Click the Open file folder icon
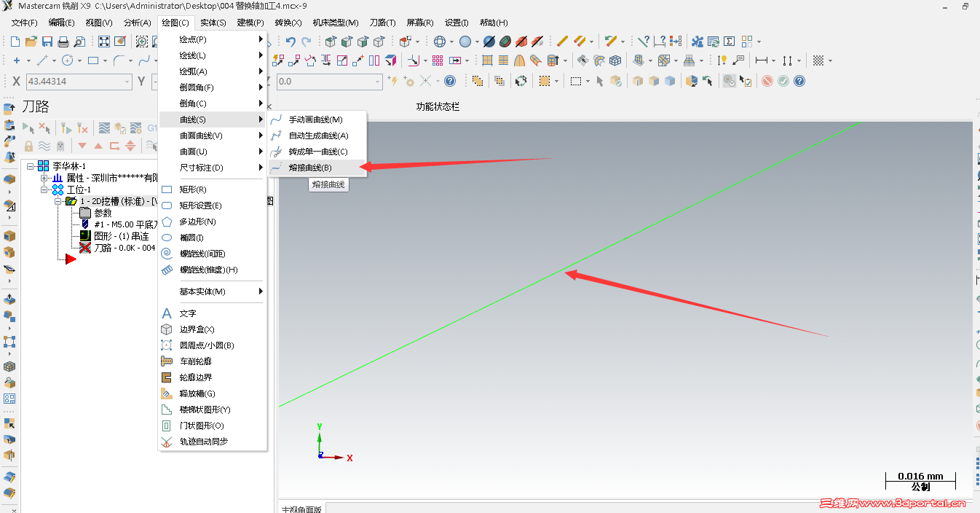980x513 pixels. [31, 42]
